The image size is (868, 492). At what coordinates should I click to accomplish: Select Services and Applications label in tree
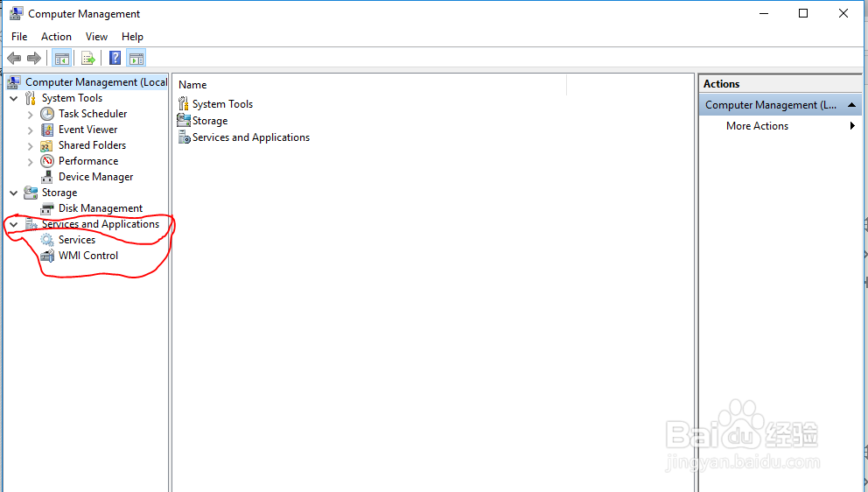tap(101, 224)
